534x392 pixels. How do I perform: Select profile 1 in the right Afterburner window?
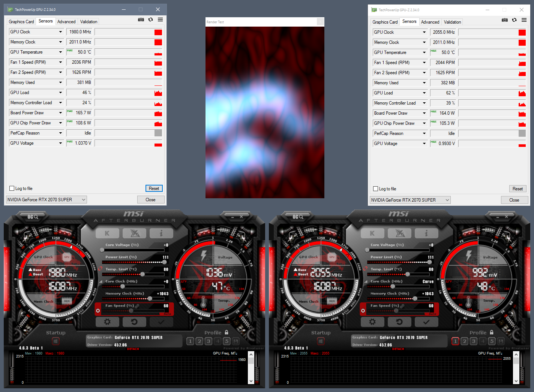click(455, 341)
